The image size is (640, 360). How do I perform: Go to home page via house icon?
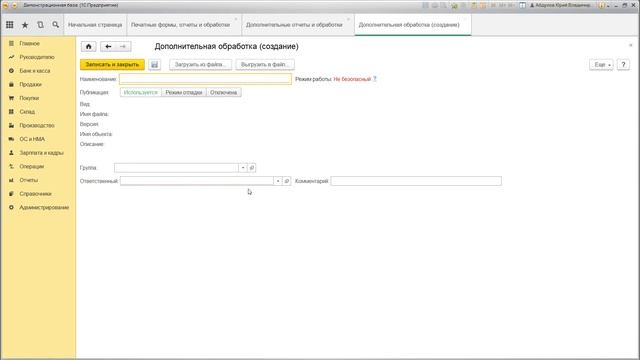tap(89, 47)
